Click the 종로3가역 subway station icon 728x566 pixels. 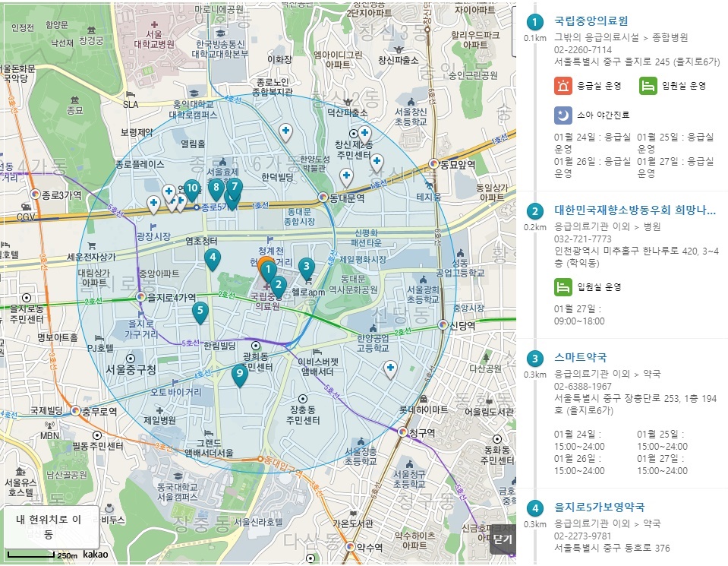click(35, 194)
